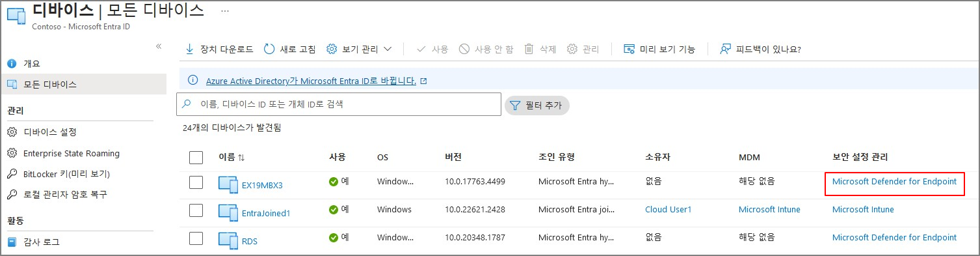The image size is (980, 256).
Task: Click version 10.0.20348.1787 cell
Action: coord(475,237)
